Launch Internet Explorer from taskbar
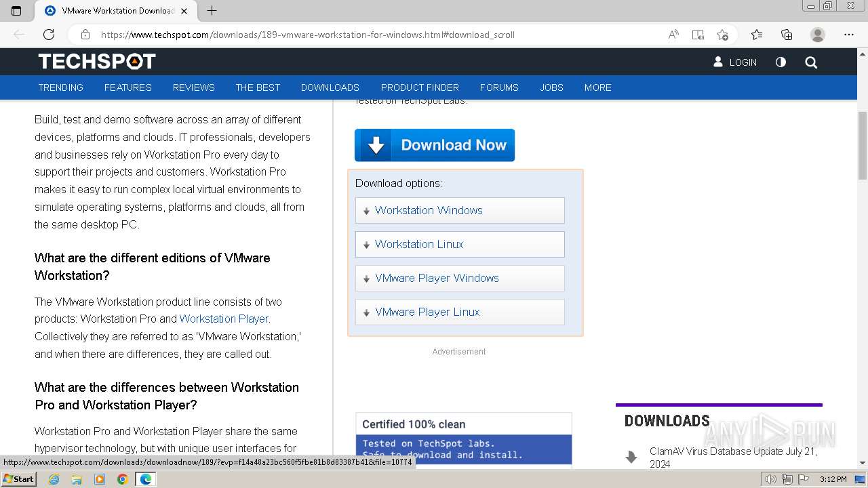Viewport: 868px width, 488px height. [x=54, y=479]
